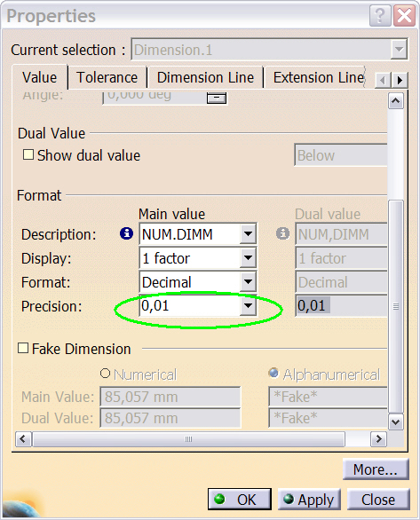Click vertical scrollbar down arrow
420x520 pixels.
(396, 422)
